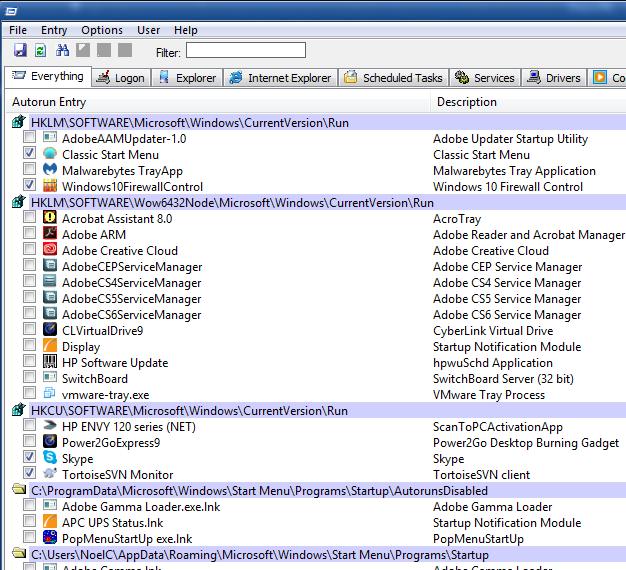626x570 pixels.
Task: Click the CLVirtualDrive9 icon
Action: 50,330
